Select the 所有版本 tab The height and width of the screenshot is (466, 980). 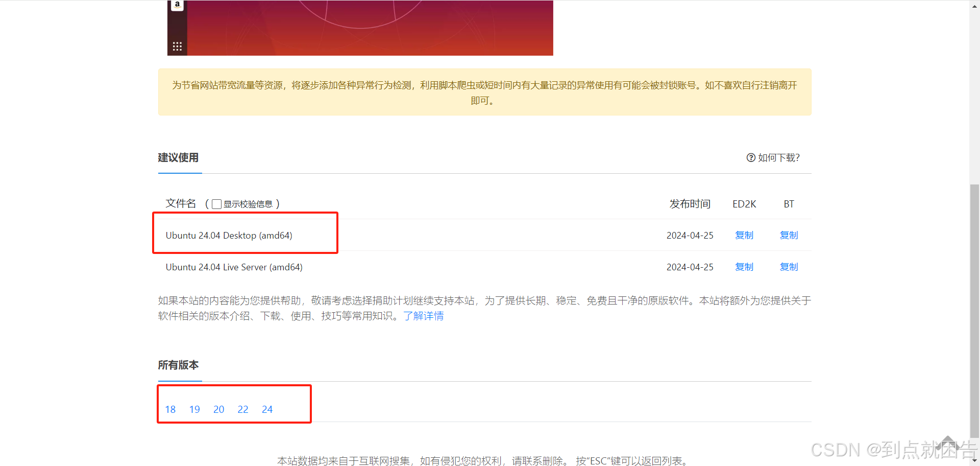[178, 365]
